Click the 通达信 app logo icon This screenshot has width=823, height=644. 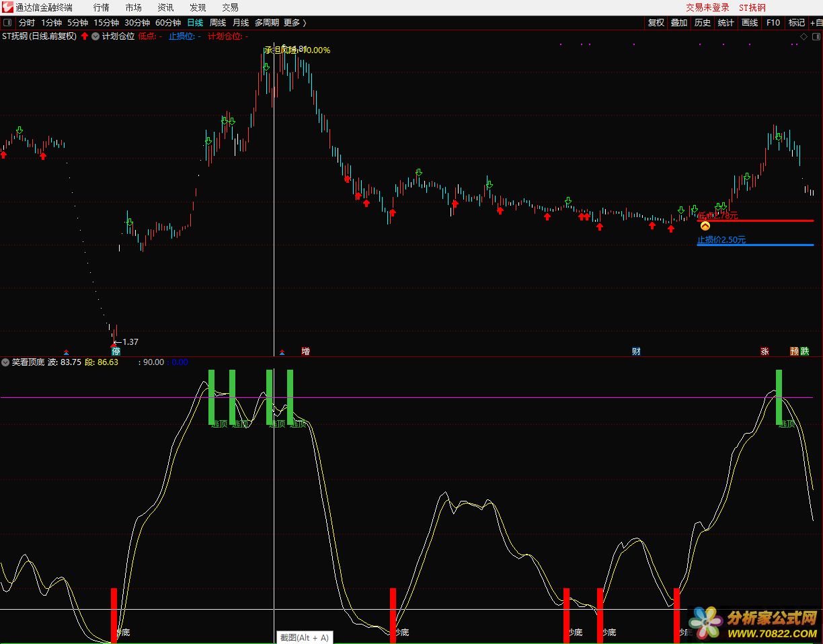pos(7,7)
